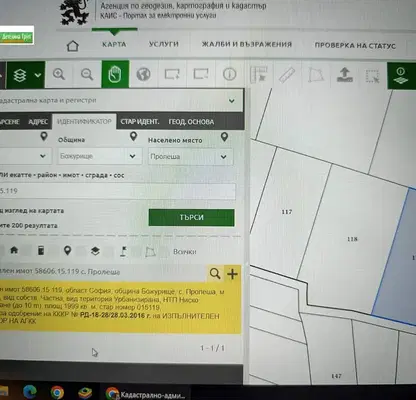Activate the info identify tool
The width and height of the screenshot is (416, 400).
[229, 74]
